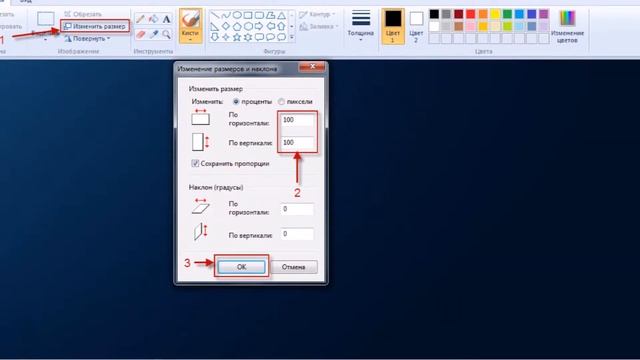Viewport: 640px width, 360px height.
Task: Click the Изменить размер button
Action: click(95, 26)
